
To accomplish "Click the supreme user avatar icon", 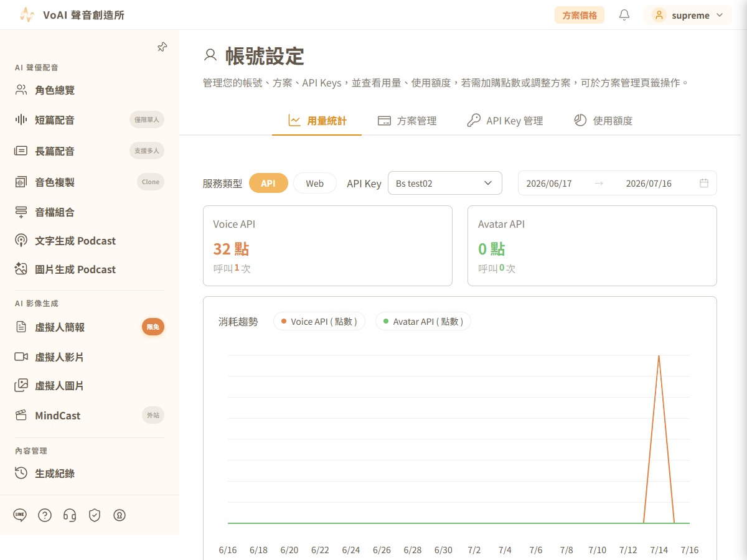I will [659, 15].
